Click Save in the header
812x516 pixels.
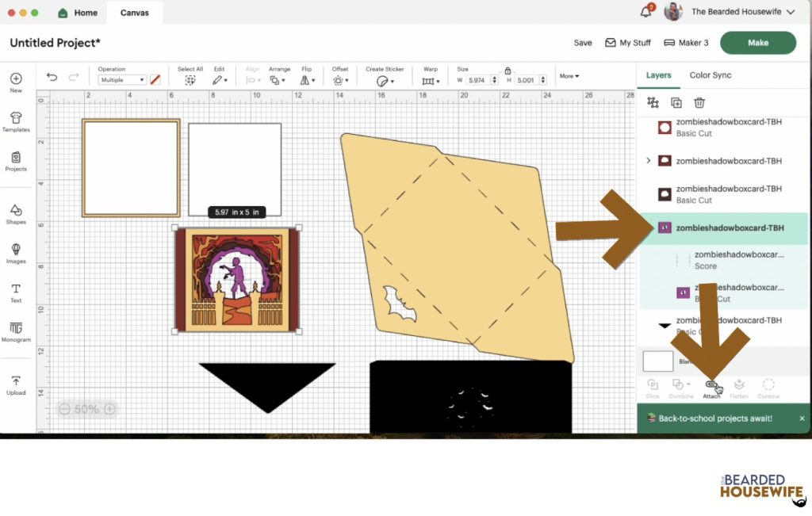pos(583,43)
